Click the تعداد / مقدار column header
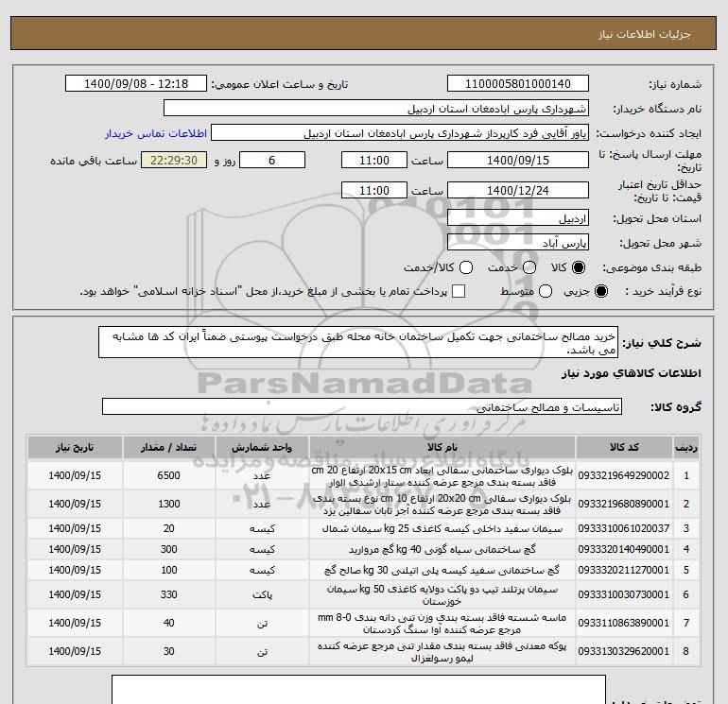728x704 pixels. click(x=168, y=447)
